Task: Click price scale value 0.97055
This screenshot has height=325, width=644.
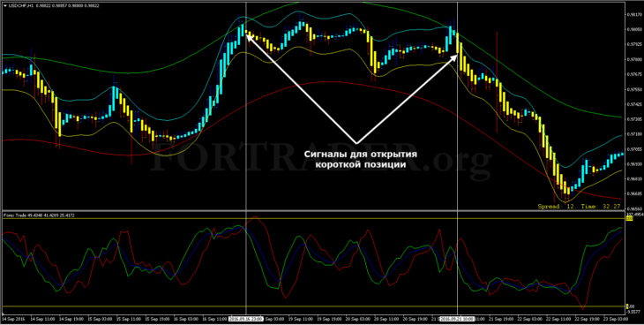Action: click(633, 149)
